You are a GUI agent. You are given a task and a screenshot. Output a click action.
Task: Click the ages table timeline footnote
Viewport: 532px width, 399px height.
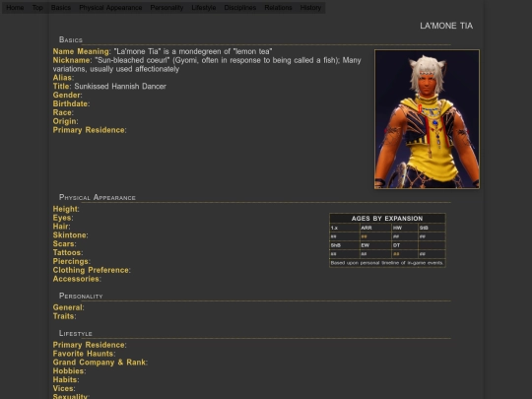pos(387,263)
